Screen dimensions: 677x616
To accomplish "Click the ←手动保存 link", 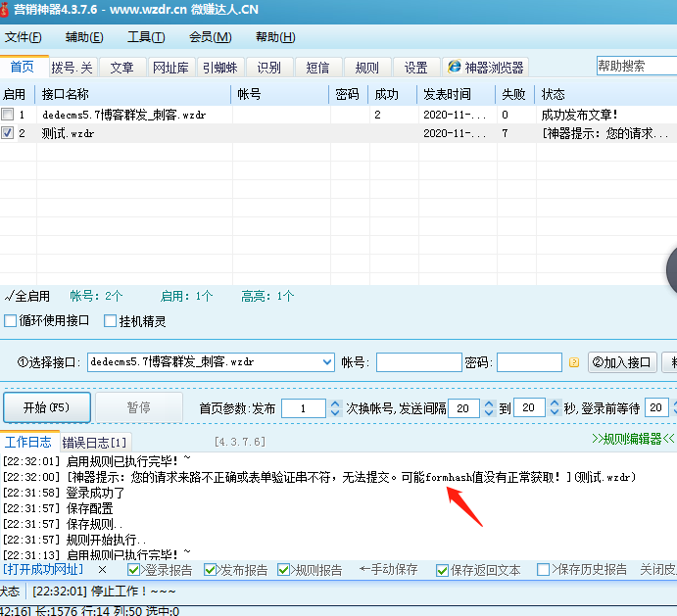I will click(x=388, y=570).
